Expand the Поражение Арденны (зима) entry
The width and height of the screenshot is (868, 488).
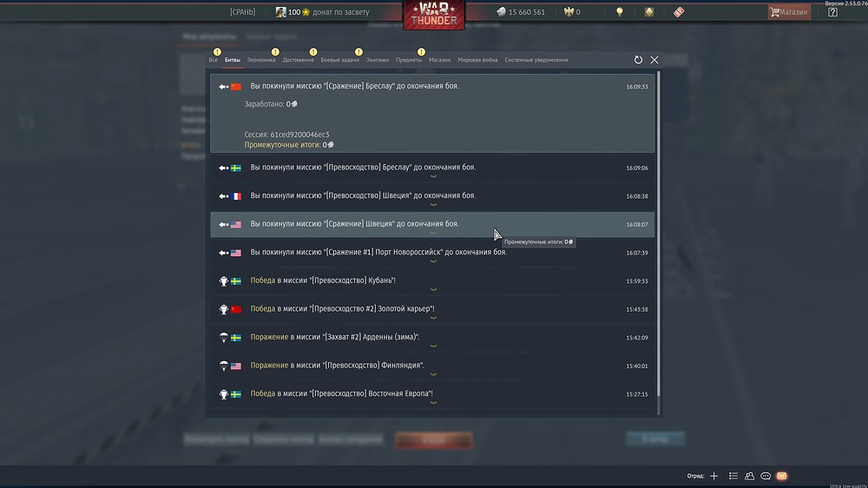(432, 338)
